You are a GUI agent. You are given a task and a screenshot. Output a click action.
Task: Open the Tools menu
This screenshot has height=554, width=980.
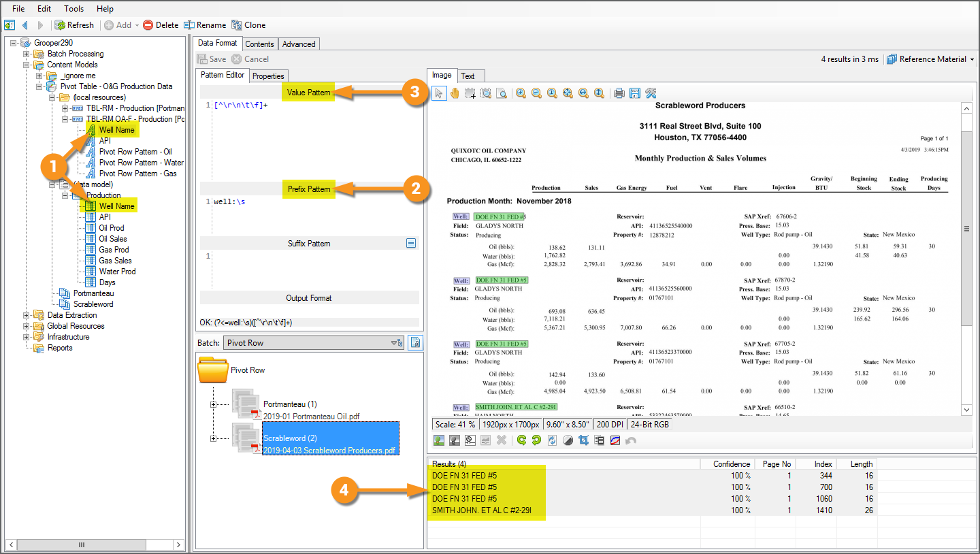[x=73, y=9]
